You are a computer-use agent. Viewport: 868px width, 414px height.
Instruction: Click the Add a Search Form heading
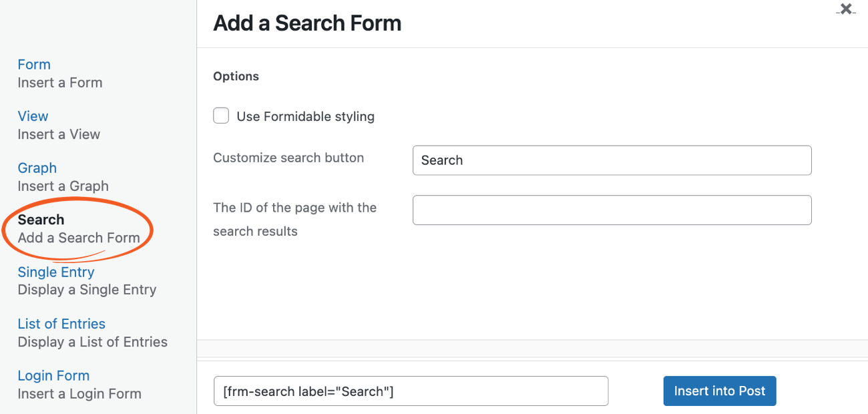click(x=306, y=23)
